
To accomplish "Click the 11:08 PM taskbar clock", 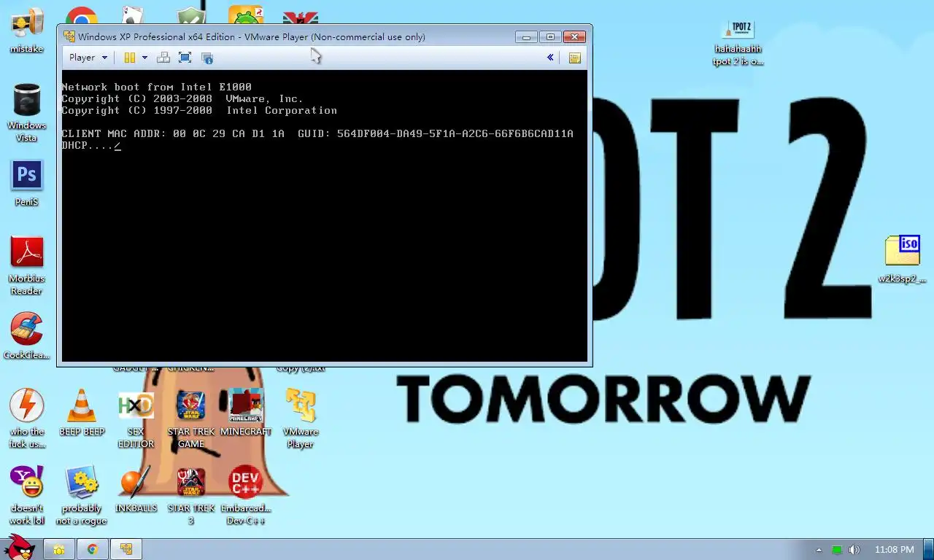I will point(894,550).
